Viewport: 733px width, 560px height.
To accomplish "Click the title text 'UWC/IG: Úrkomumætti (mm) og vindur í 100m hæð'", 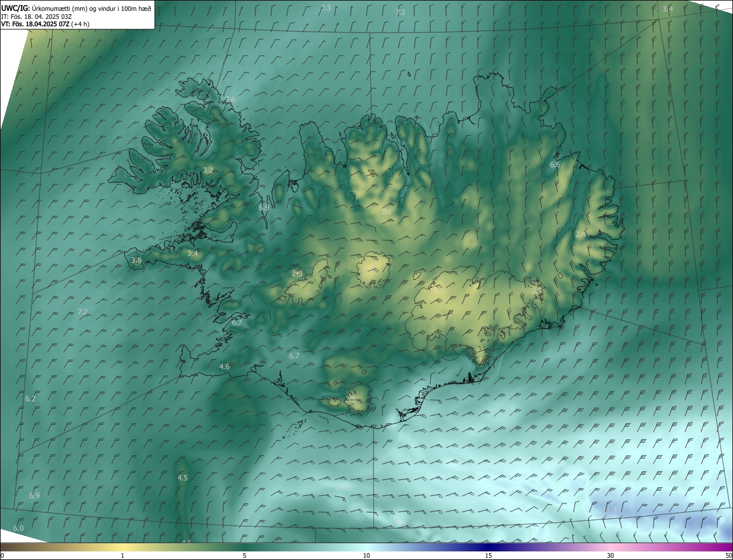I will (x=76, y=8).
